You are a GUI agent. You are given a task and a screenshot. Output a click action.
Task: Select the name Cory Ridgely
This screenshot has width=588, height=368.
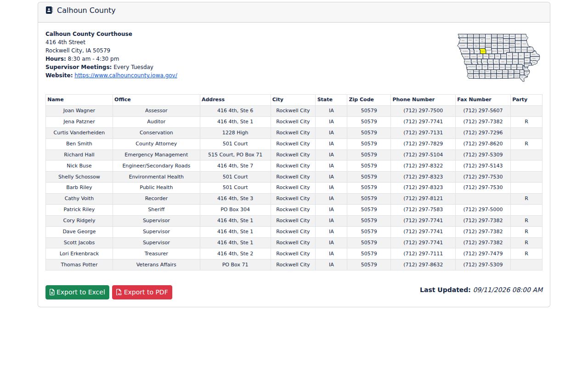coord(79,221)
